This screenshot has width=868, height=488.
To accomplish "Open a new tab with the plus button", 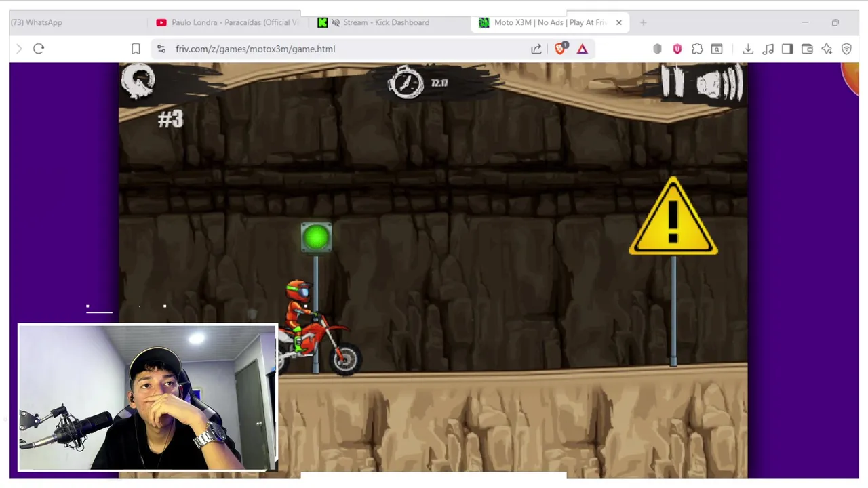I will [643, 22].
